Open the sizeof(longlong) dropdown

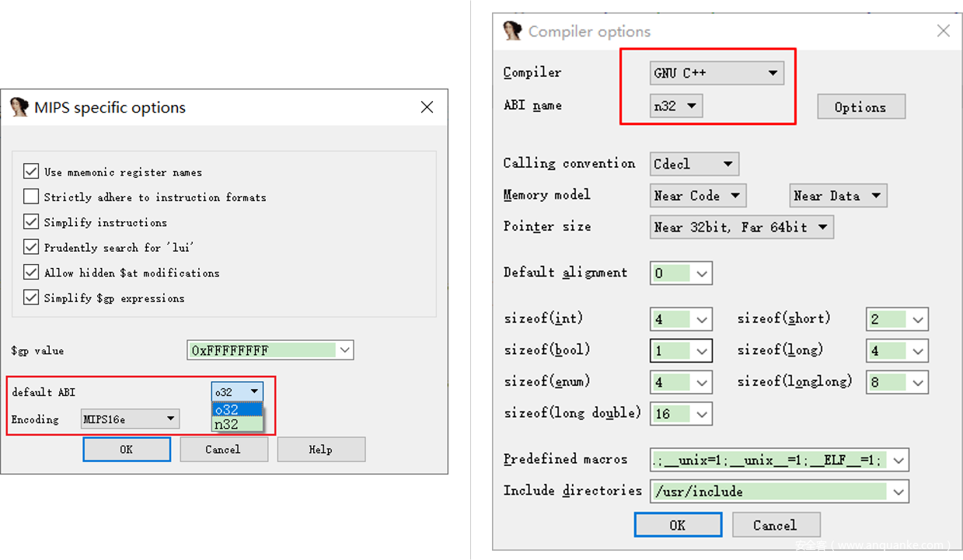pos(919,382)
